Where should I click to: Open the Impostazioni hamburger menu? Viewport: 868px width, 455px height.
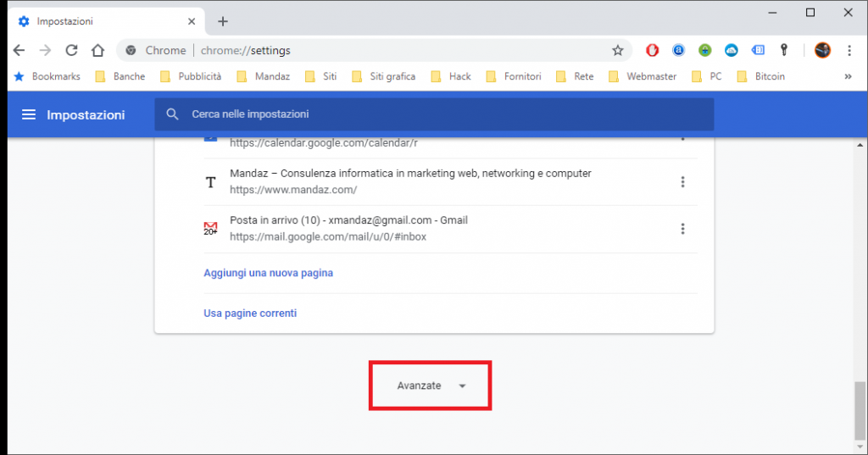point(29,114)
